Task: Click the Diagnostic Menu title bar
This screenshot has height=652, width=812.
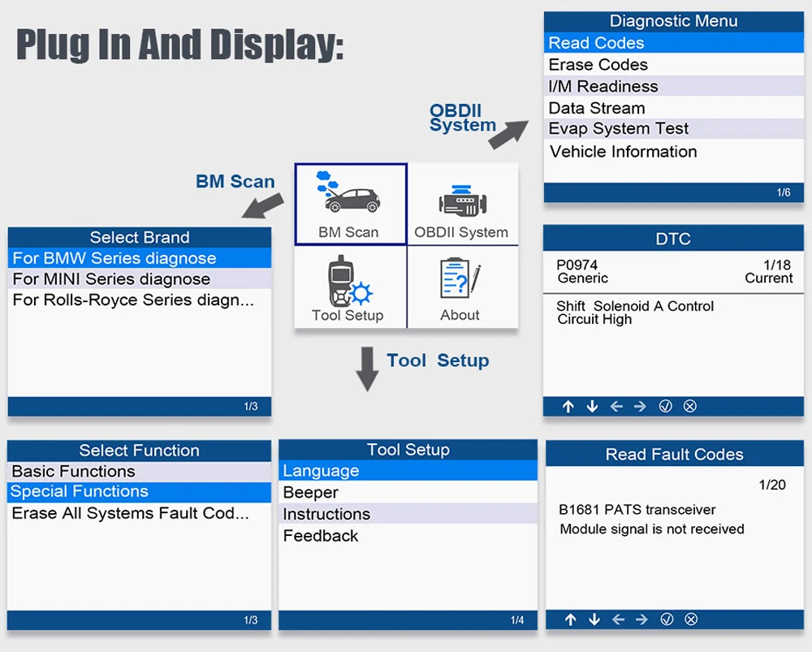Action: (x=674, y=21)
